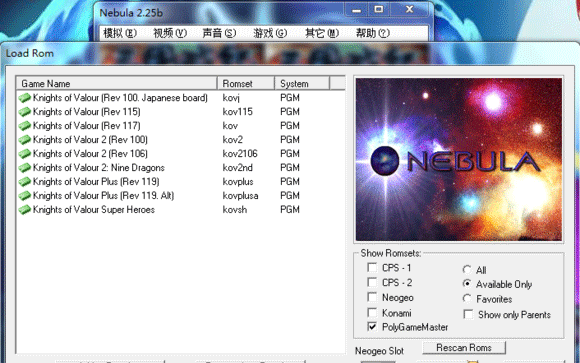This screenshot has width=580, height=363.
Task: Select Knights of Valour 2 (Rev 106) row
Action: coord(90,154)
